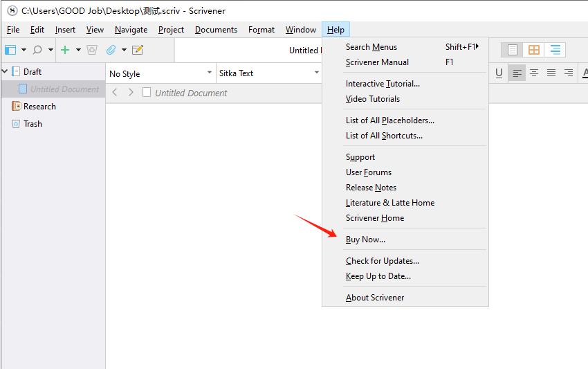Click the binder view toggle icon

[10, 50]
